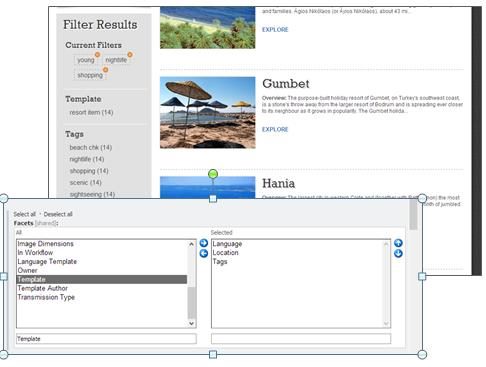Viewport: 486px width, 367px height.
Task: Filter by 'resort item (14)' template
Action: pos(91,112)
